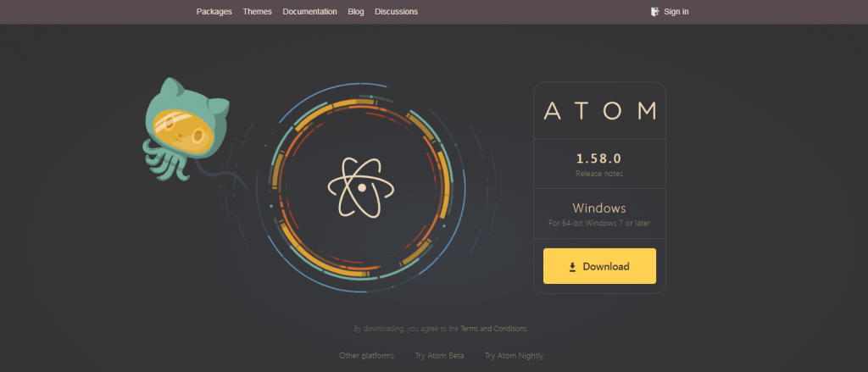Open the Terms and Conditions link

[494, 329]
